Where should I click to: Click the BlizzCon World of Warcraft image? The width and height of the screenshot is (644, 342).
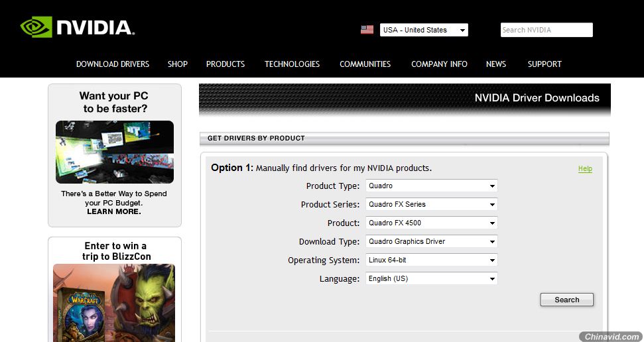point(114,303)
